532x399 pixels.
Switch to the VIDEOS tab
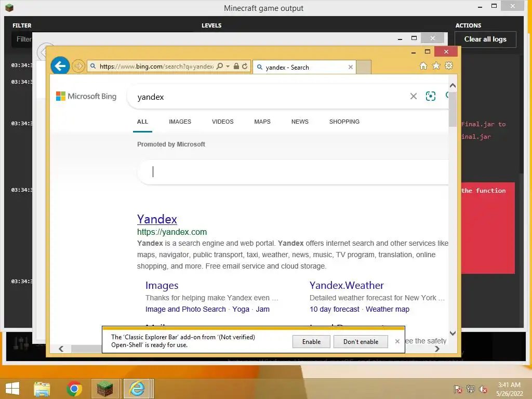[x=222, y=122]
